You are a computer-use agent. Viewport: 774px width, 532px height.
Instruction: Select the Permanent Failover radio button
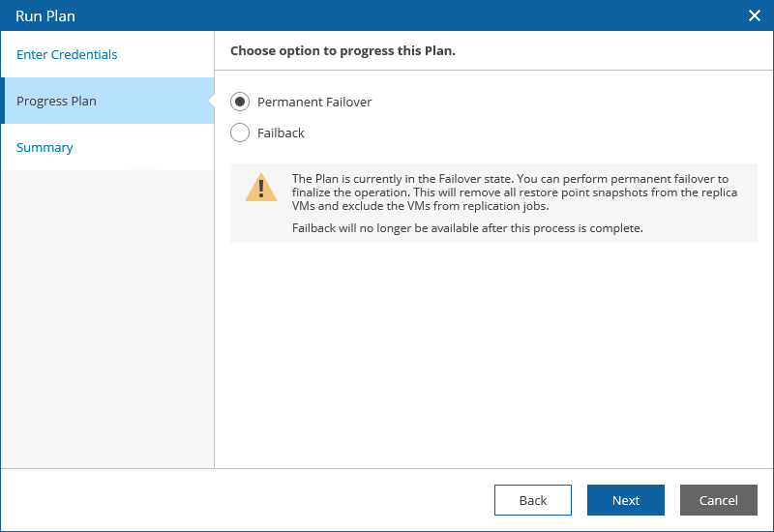pyautogui.click(x=240, y=103)
